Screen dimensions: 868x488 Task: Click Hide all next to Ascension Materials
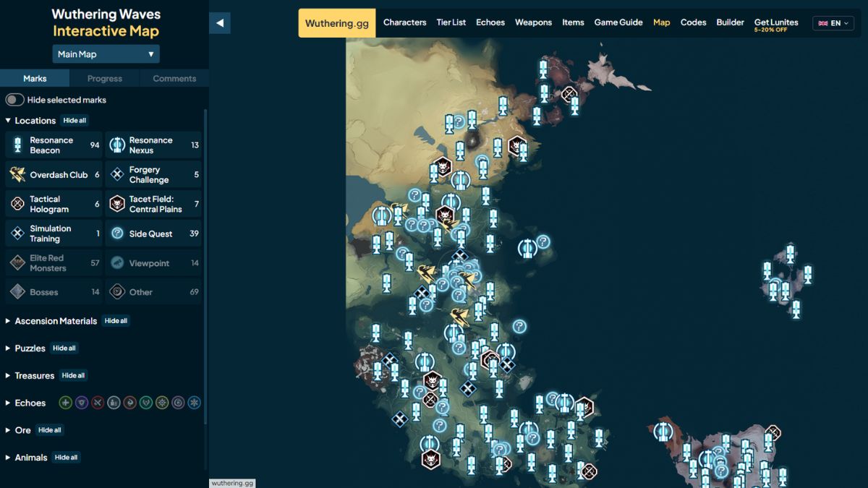[116, 321]
